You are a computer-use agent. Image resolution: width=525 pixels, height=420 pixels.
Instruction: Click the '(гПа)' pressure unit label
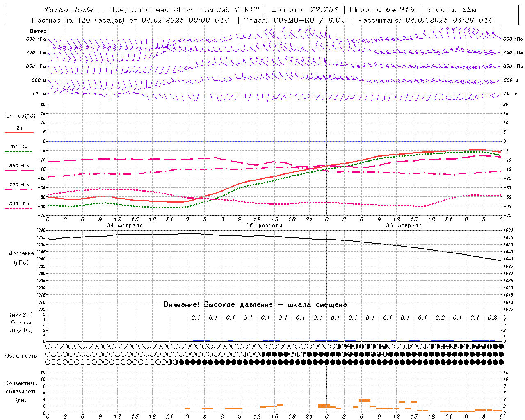[21, 263]
